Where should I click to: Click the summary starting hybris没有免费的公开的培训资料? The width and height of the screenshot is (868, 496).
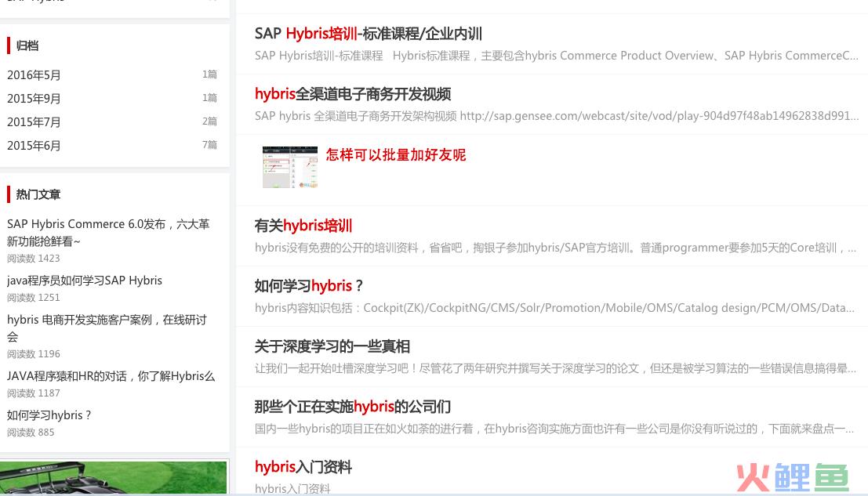click(555, 248)
